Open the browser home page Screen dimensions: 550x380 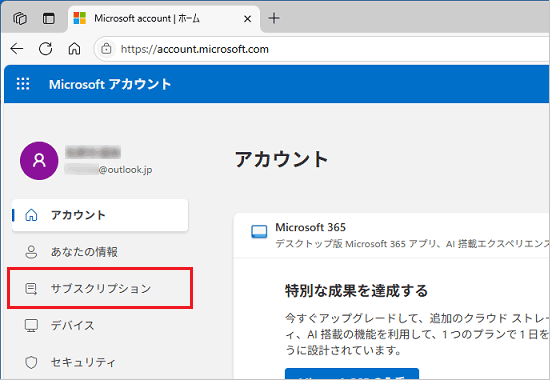click(74, 49)
